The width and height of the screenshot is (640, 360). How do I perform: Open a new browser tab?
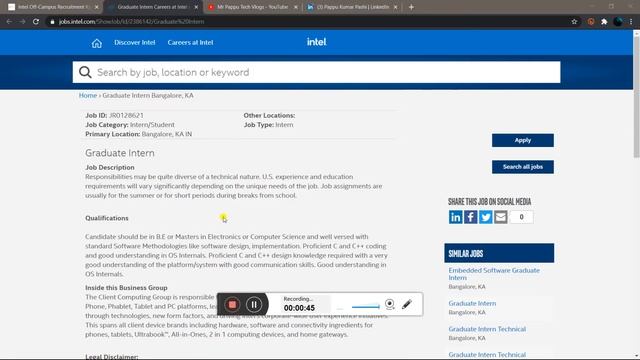coord(411,7)
